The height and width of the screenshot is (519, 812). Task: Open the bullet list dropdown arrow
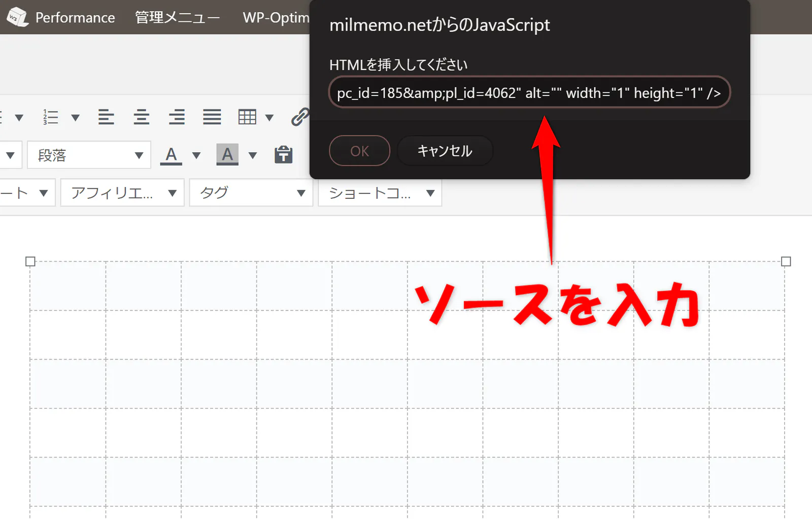pos(19,118)
